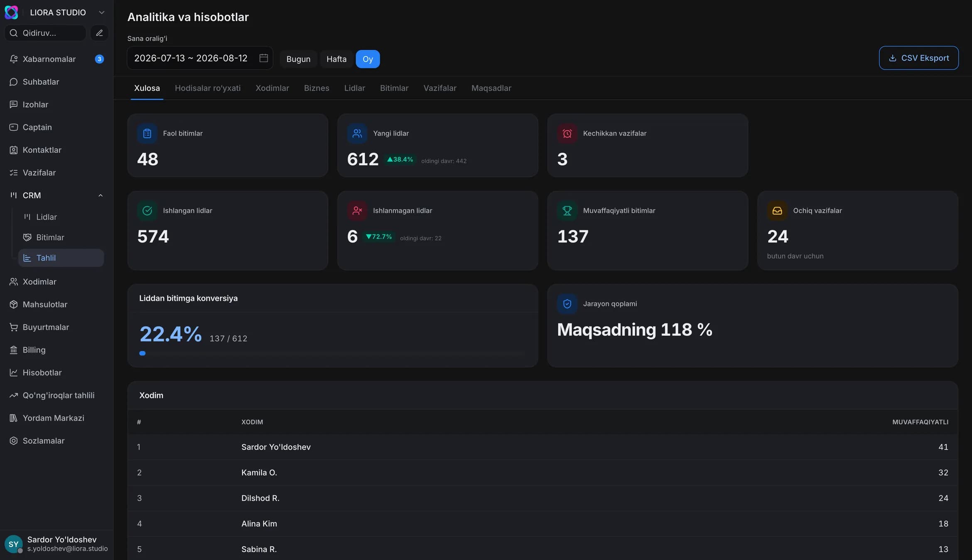The image size is (972, 560).
Task: Click the Yangi lidlar people icon
Action: 357,133
